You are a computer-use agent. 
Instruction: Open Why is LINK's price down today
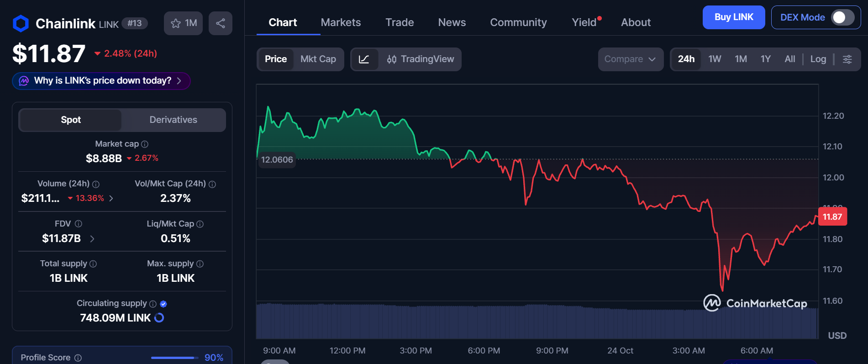(x=101, y=81)
